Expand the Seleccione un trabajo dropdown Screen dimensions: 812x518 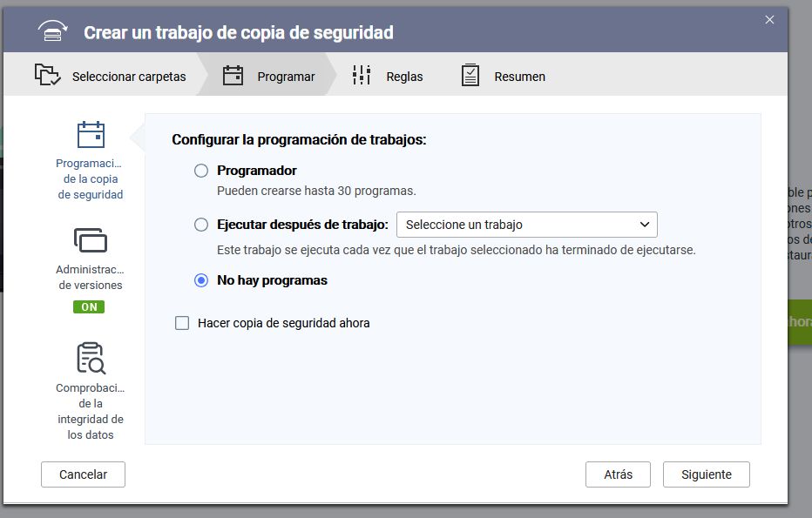(x=526, y=225)
